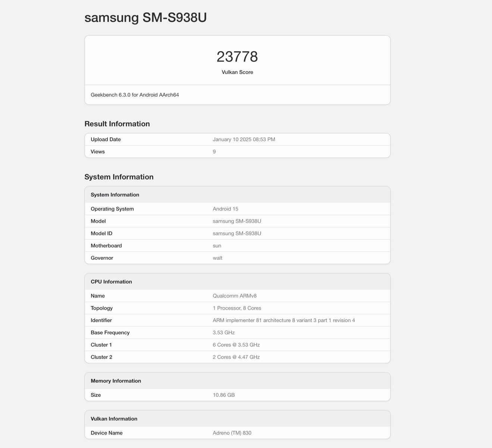This screenshot has height=448, width=492.
Task: Click the "Size" label in Memory Information
Action: 95,395
